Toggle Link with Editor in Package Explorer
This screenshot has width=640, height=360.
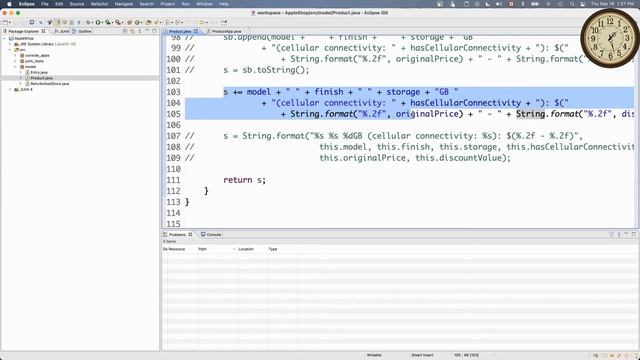tap(132, 31)
